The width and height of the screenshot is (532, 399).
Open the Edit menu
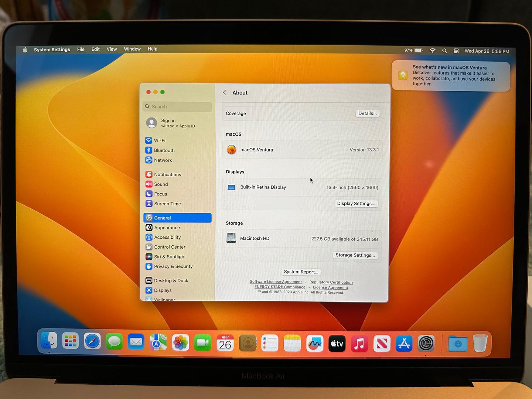(x=96, y=49)
